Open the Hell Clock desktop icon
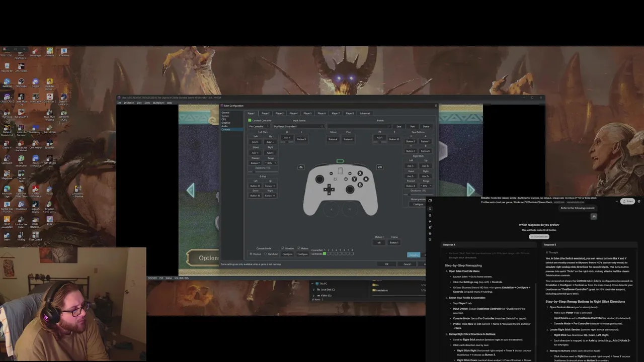The image size is (644, 362). pyautogui.click(x=7, y=113)
